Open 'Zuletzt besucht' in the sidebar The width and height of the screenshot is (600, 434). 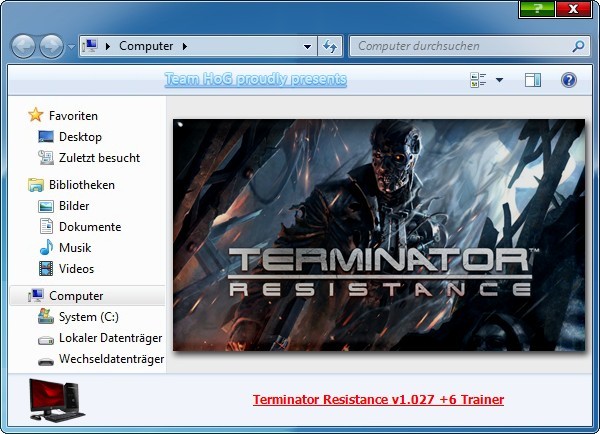click(99, 158)
